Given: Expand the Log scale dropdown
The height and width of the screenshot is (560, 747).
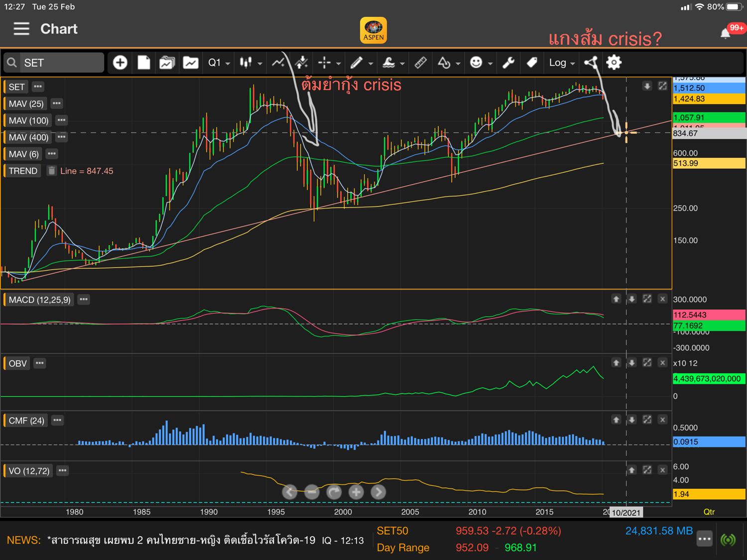Looking at the screenshot, I should pos(562,63).
